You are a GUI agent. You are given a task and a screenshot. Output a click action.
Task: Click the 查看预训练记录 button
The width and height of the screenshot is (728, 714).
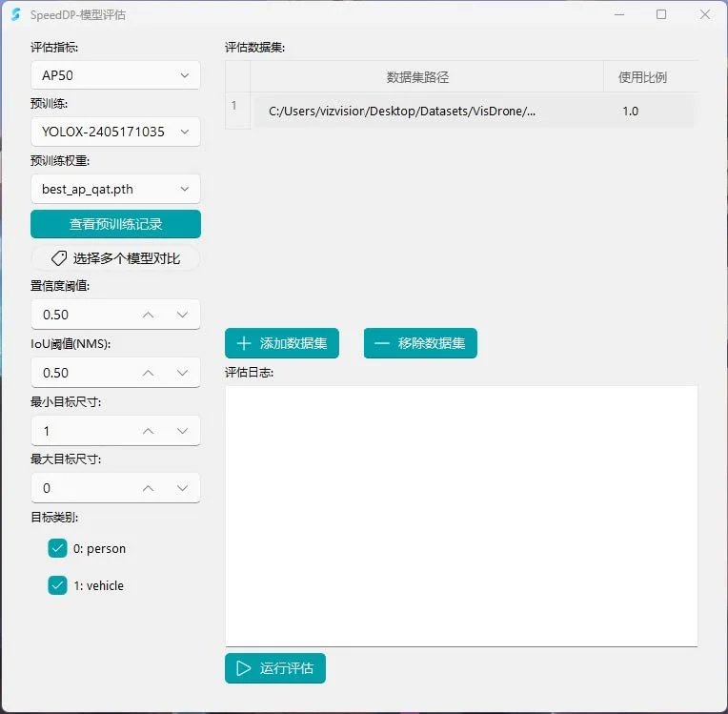tap(115, 224)
